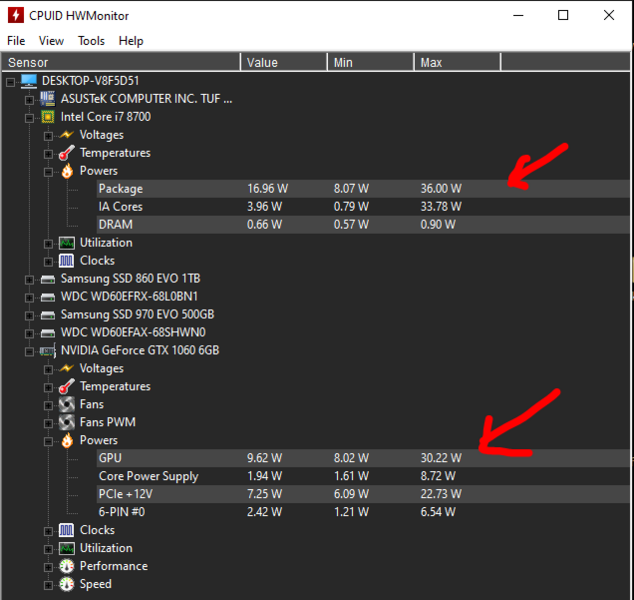
Task: Click the IA Cores max value 33.78 W
Action: tap(441, 207)
